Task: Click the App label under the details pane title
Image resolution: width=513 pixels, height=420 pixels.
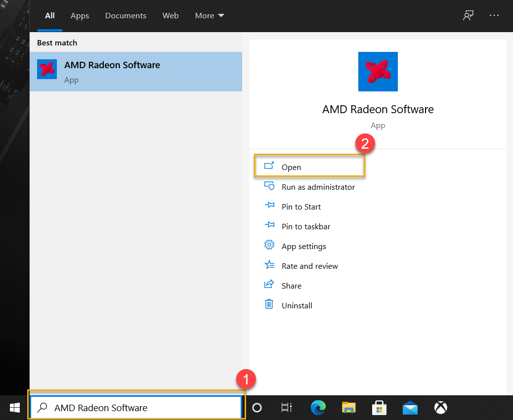Action: (x=378, y=126)
